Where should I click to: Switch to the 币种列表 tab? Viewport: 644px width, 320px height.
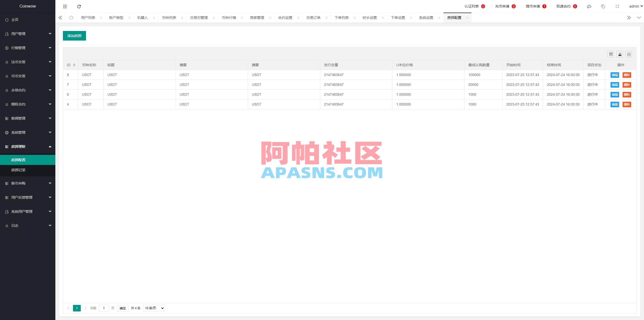tap(169, 18)
